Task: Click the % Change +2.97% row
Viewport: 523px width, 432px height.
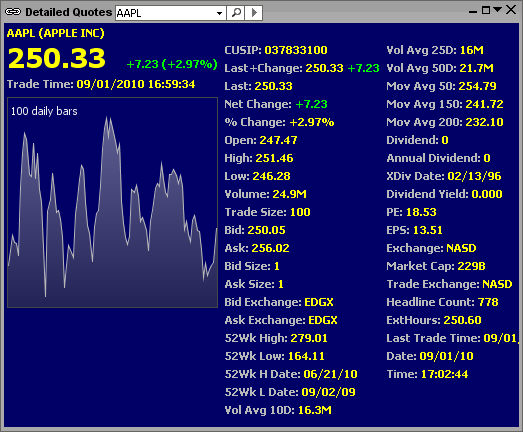Action: click(x=279, y=122)
